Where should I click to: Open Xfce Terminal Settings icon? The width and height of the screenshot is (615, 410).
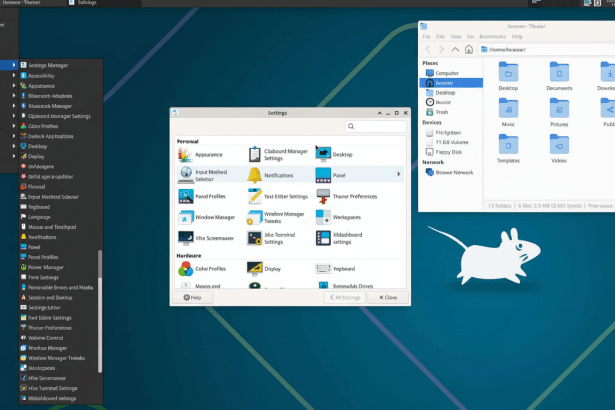pos(255,238)
